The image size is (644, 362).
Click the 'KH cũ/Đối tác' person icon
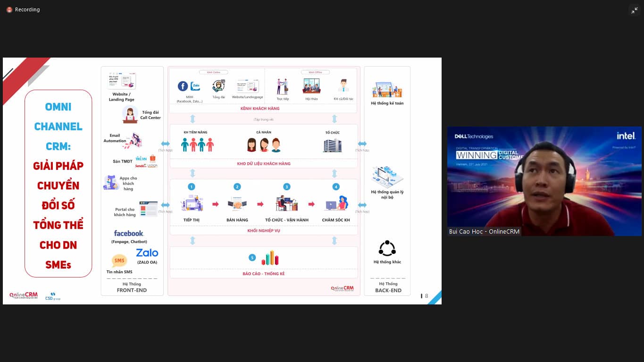(343, 86)
